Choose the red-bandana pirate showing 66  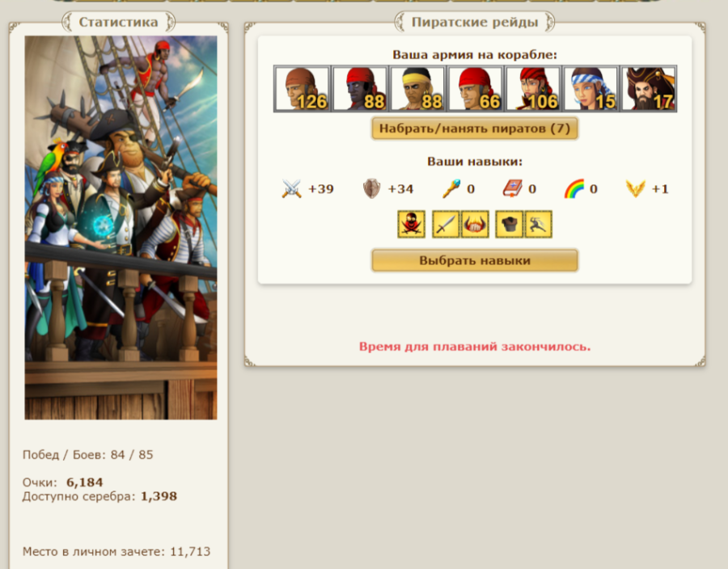pyautogui.click(x=476, y=89)
